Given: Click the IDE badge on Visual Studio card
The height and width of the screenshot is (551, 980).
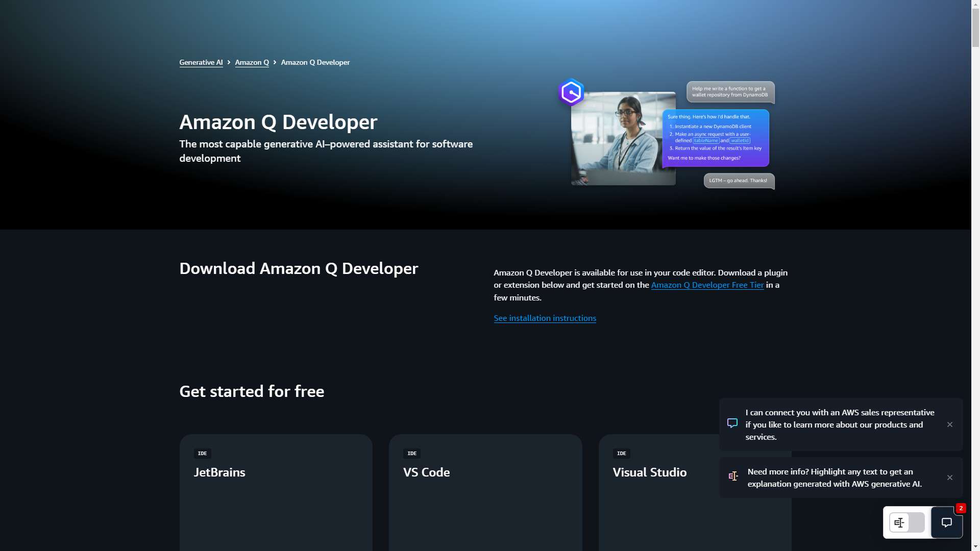Looking at the screenshot, I should tap(621, 454).
